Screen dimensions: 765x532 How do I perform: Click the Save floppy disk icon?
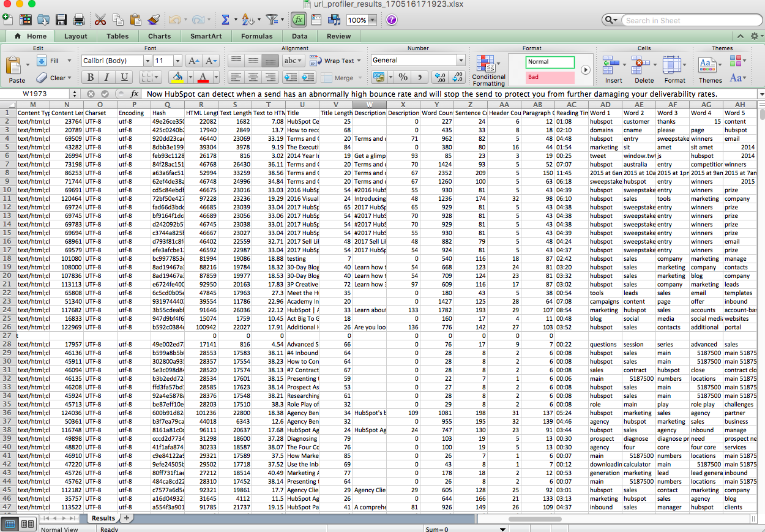click(x=61, y=20)
